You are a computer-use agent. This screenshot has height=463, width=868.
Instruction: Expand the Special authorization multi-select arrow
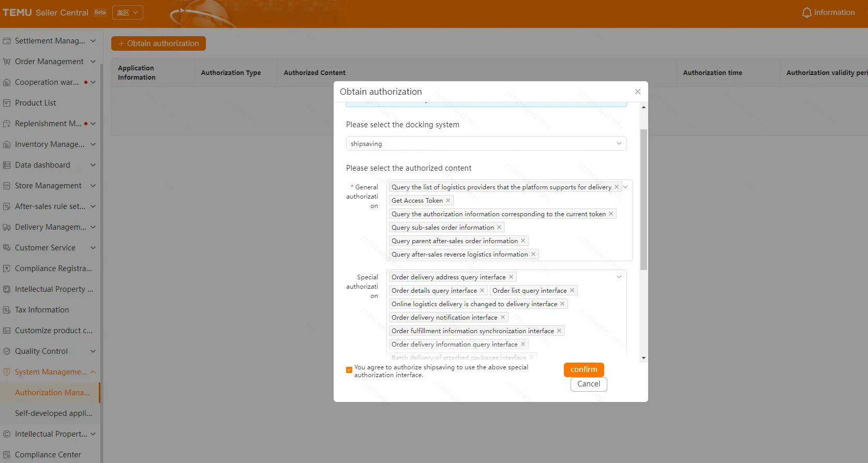619,277
